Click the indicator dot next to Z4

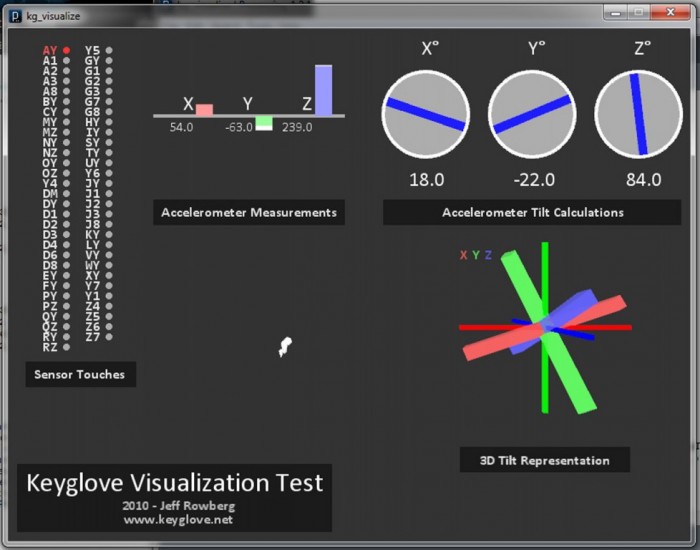109,306
